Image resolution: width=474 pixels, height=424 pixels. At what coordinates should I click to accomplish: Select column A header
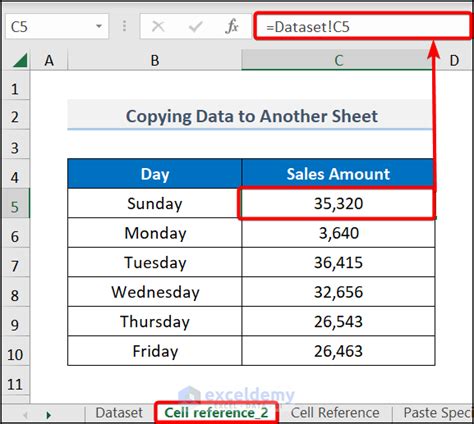click(x=49, y=61)
